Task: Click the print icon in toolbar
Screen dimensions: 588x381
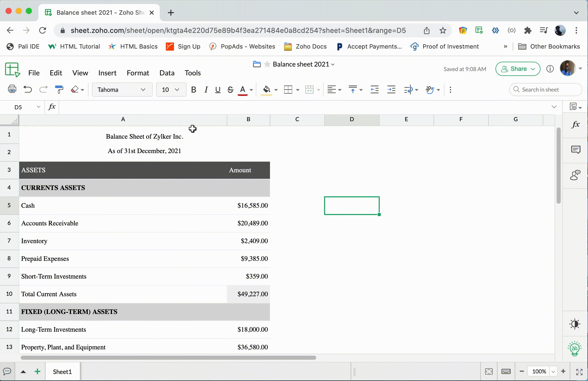Action: pos(12,90)
